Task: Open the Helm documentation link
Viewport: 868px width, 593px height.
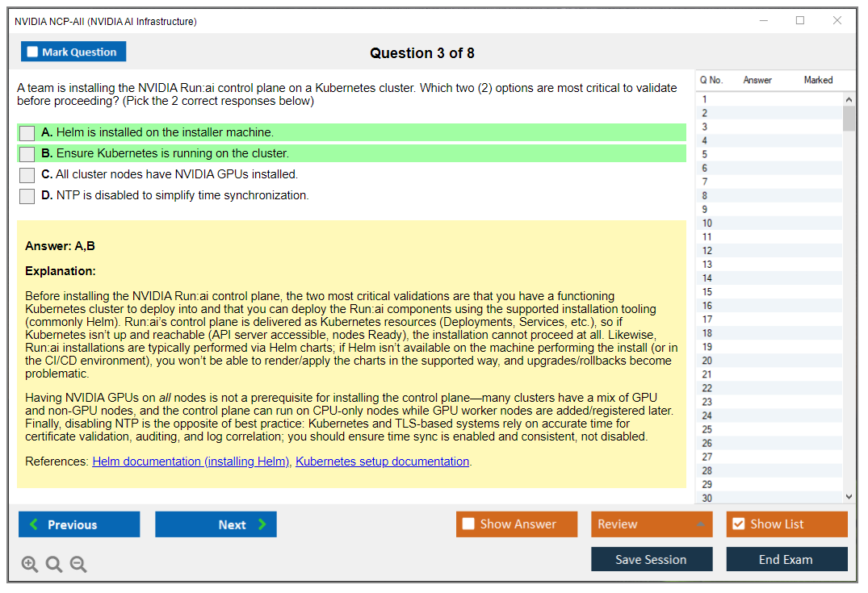Action: [191, 461]
